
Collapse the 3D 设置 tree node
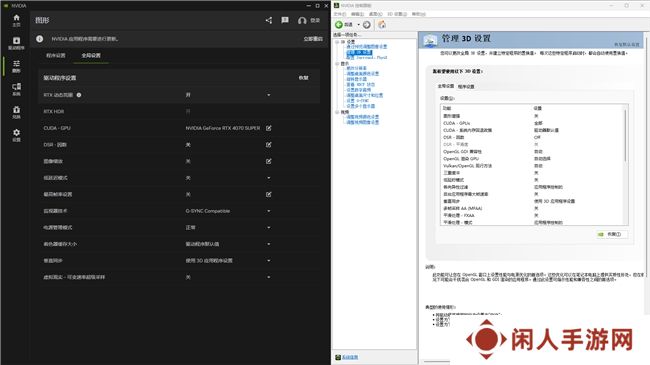337,42
